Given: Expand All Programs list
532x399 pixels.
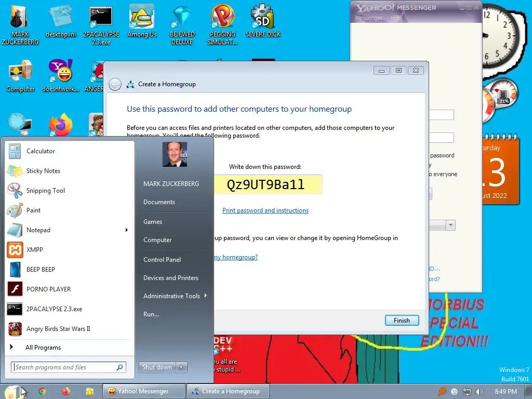Looking at the screenshot, I should point(70,347).
